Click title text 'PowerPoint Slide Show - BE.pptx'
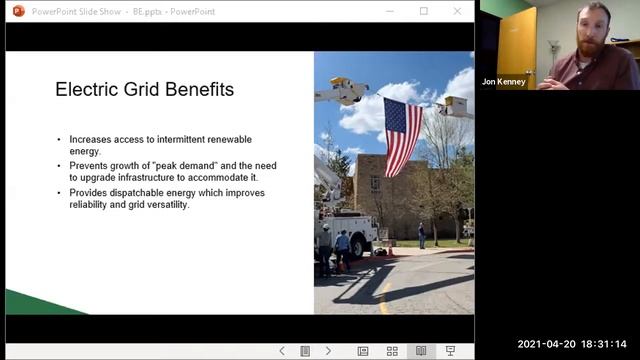Image resolution: width=640 pixels, height=360 pixels. point(97,12)
